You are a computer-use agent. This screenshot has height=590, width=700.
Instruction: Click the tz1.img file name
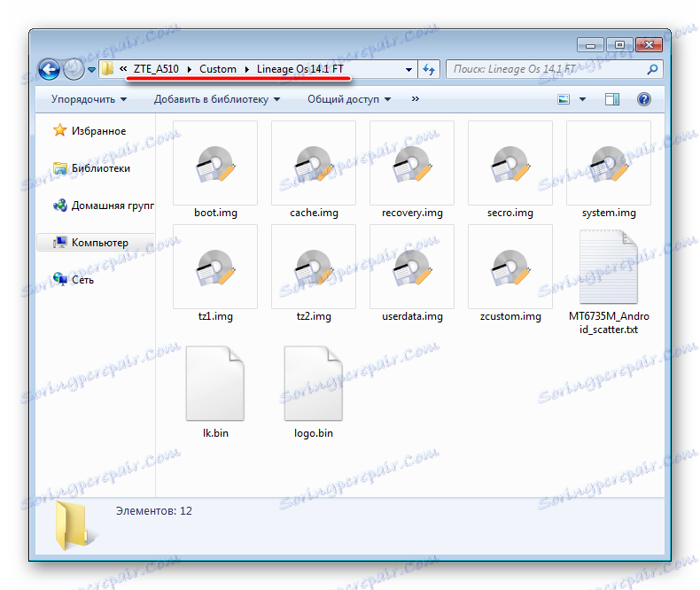pyautogui.click(x=215, y=316)
